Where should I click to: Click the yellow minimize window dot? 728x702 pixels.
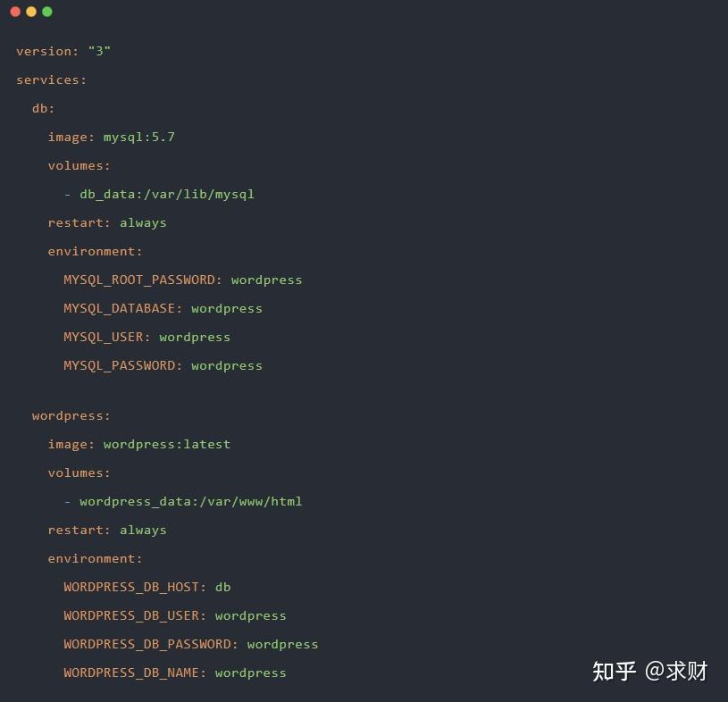[x=31, y=12]
